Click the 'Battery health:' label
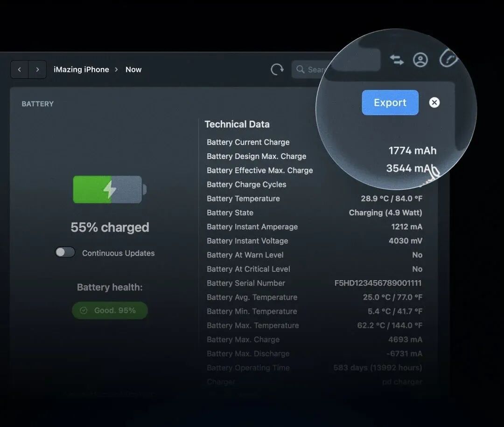 coord(110,287)
